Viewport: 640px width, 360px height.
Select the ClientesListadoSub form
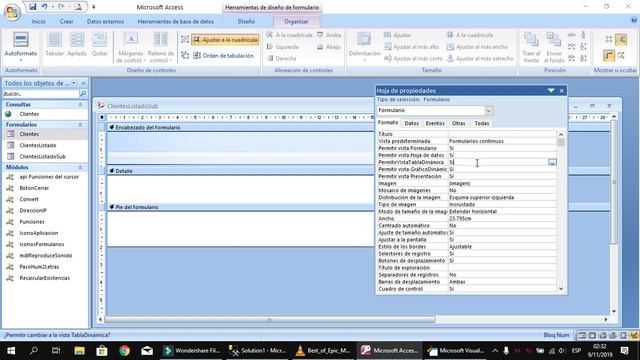42,157
